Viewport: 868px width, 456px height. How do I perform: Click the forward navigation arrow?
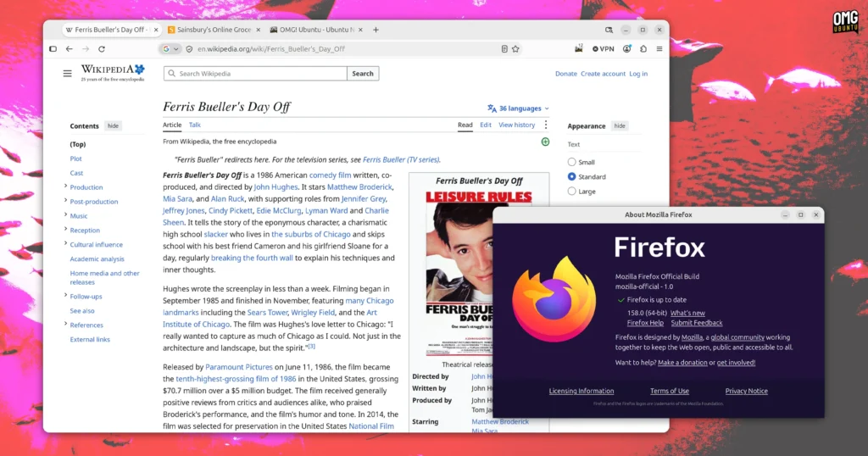click(x=86, y=48)
